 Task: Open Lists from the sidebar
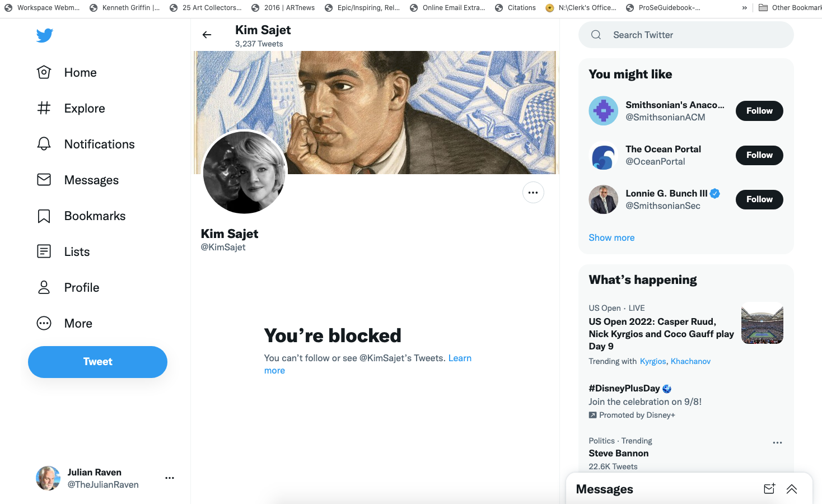(63, 252)
